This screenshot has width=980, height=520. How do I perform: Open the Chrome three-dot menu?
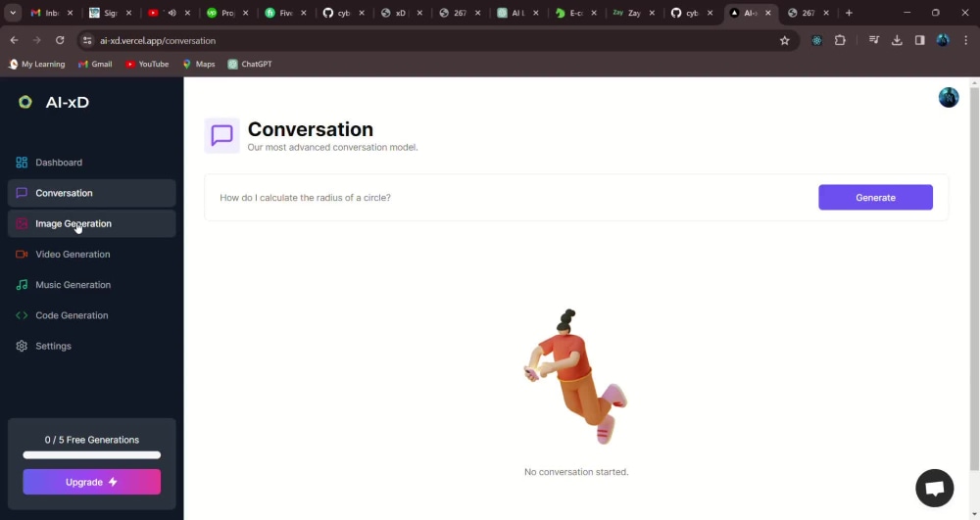coord(965,40)
